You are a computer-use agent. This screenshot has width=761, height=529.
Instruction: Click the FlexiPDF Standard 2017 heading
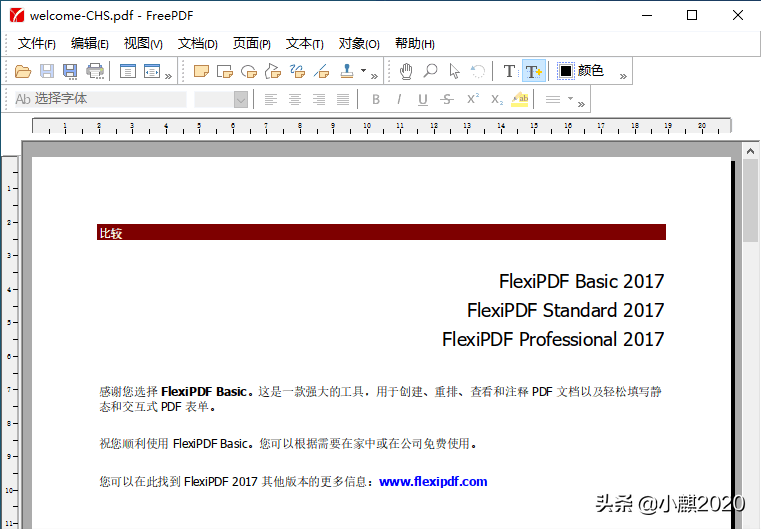point(565,311)
